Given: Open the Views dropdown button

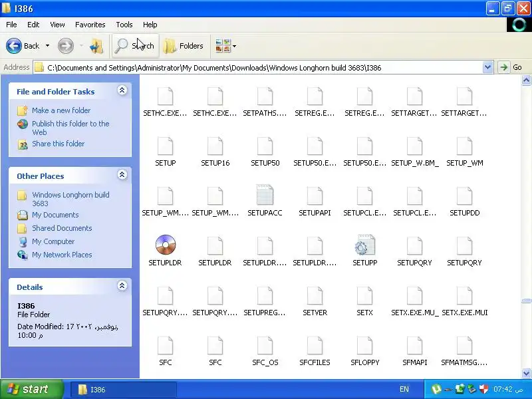Looking at the screenshot, I should 225,46.
